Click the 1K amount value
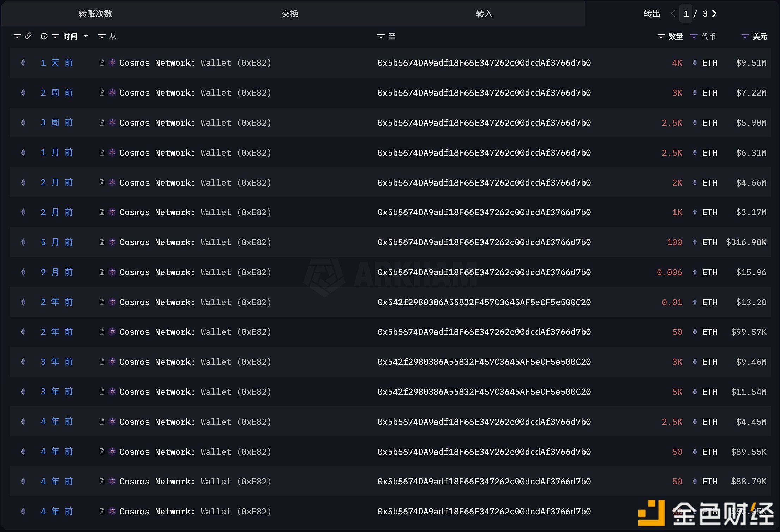 pyautogui.click(x=677, y=212)
